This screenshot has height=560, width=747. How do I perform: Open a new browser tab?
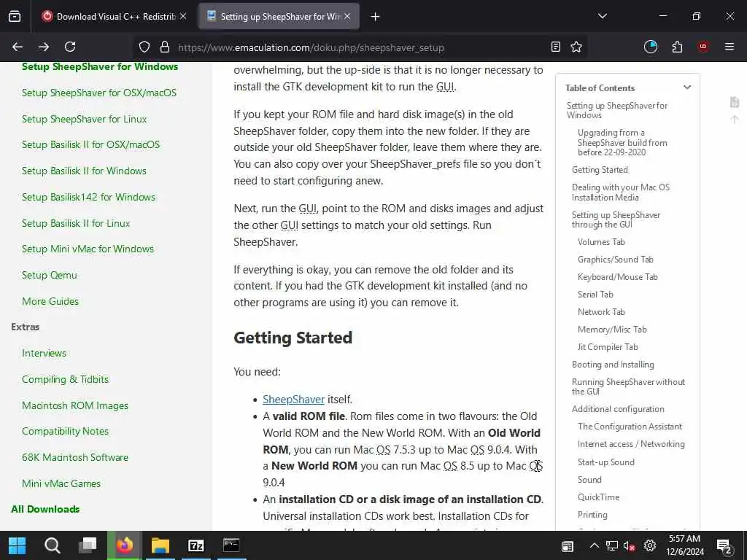pyautogui.click(x=376, y=17)
